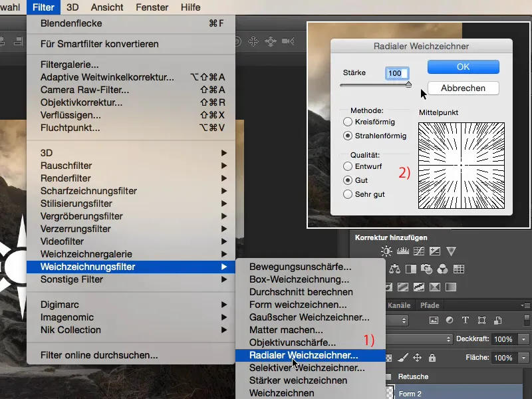Choose Entwurf quality option
This screenshot has height=399, width=532.
[x=348, y=166]
